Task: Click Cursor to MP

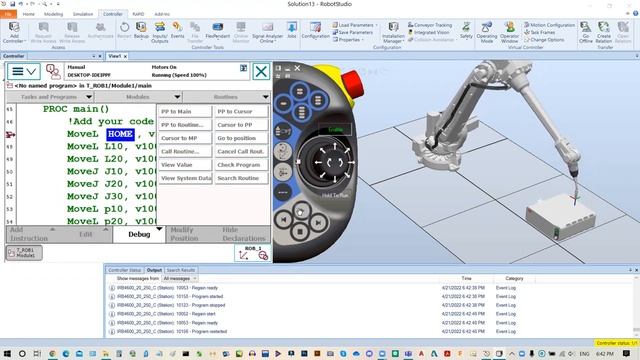Action: pos(185,138)
